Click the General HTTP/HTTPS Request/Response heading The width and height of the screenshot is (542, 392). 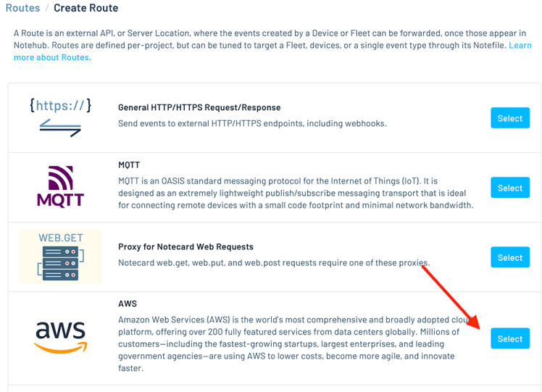(199, 107)
